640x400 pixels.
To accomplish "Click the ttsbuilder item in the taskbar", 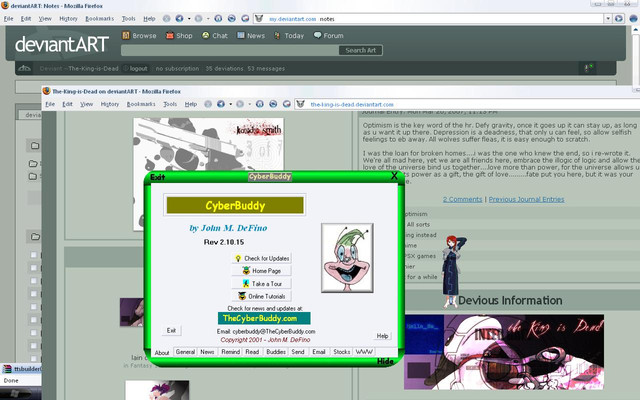I will (x=22, y=369).
